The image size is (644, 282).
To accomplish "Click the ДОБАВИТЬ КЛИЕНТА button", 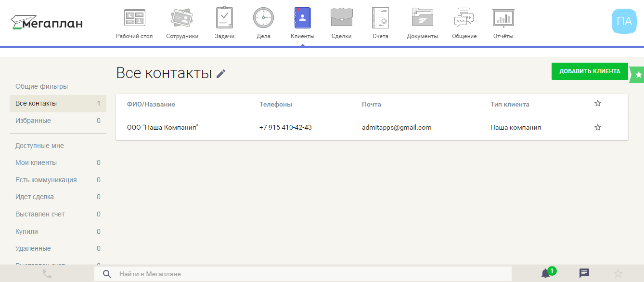I will 590,71.
